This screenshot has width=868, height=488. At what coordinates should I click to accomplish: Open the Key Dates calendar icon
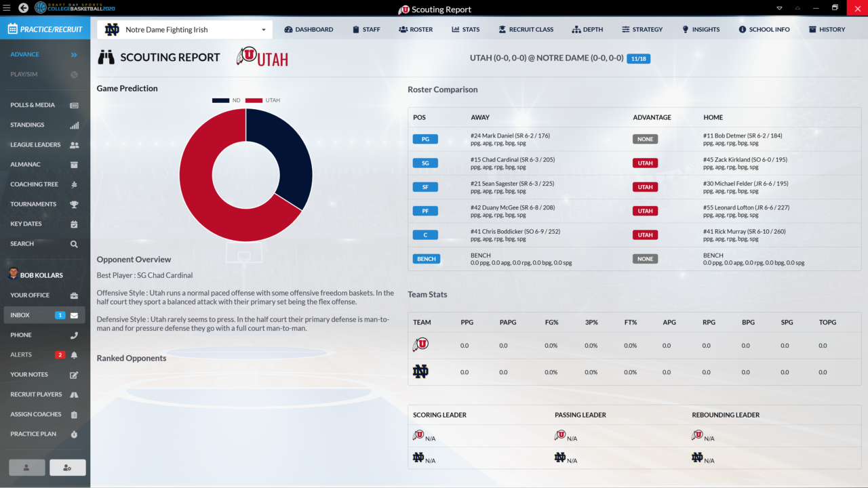pos(74,224)
